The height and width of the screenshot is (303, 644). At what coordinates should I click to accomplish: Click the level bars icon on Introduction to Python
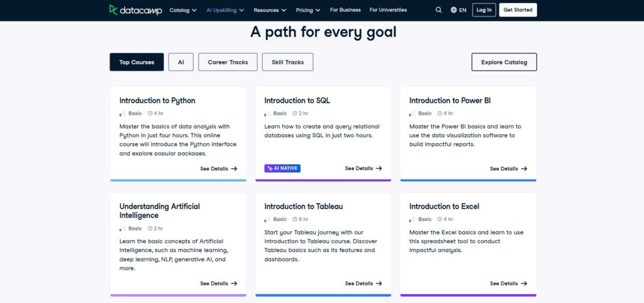123,113
